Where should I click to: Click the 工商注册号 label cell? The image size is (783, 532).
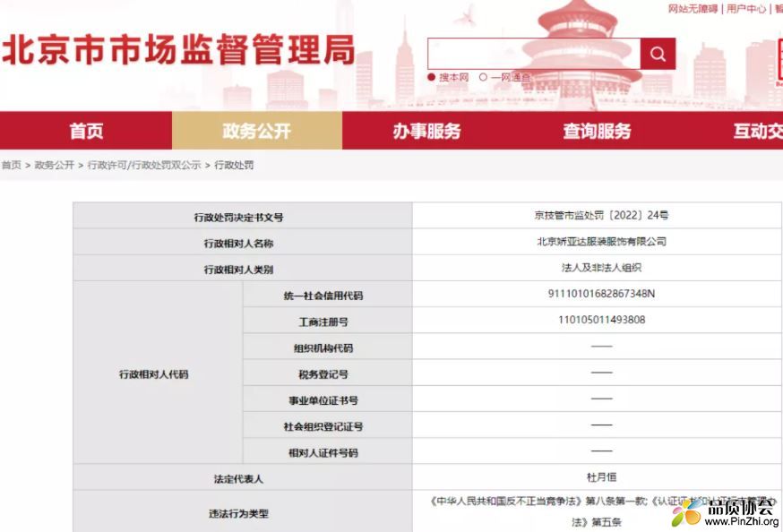[328, 320]
